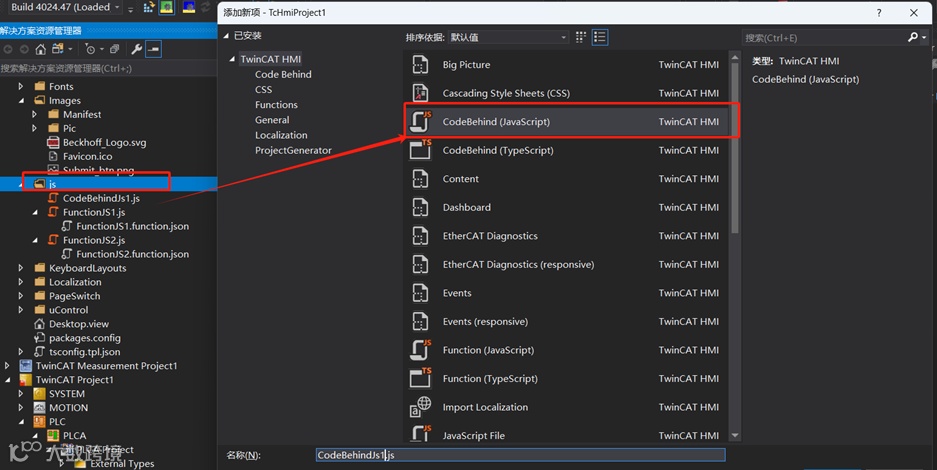Image resolution: width=937 pixels, height=470 pixels.
Task: Expand the SYSTEM node arrow
Action: click(x=21, y=394)
